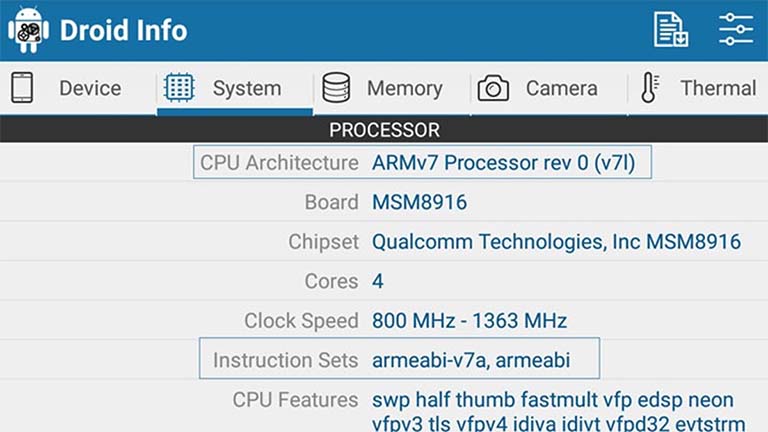Click the Droid Info app logo
The width and height of the screenshot is (768, 432).
(x=28, y=30)
